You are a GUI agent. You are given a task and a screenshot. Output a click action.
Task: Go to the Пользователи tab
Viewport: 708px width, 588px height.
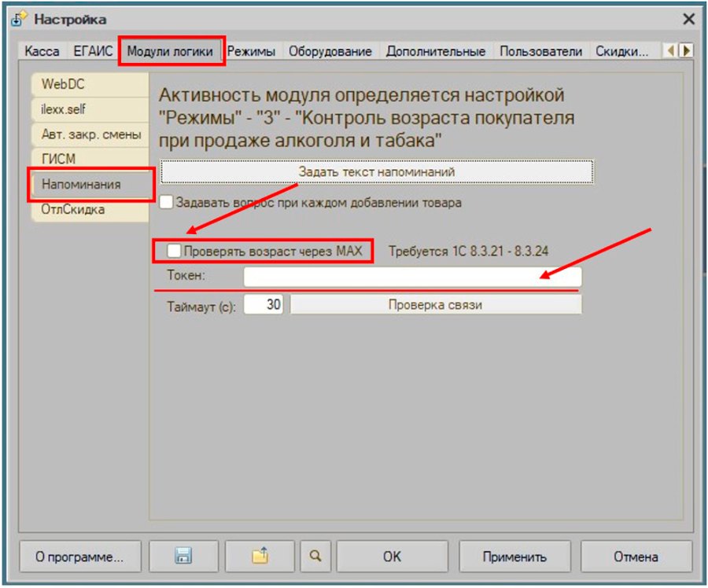541,51
